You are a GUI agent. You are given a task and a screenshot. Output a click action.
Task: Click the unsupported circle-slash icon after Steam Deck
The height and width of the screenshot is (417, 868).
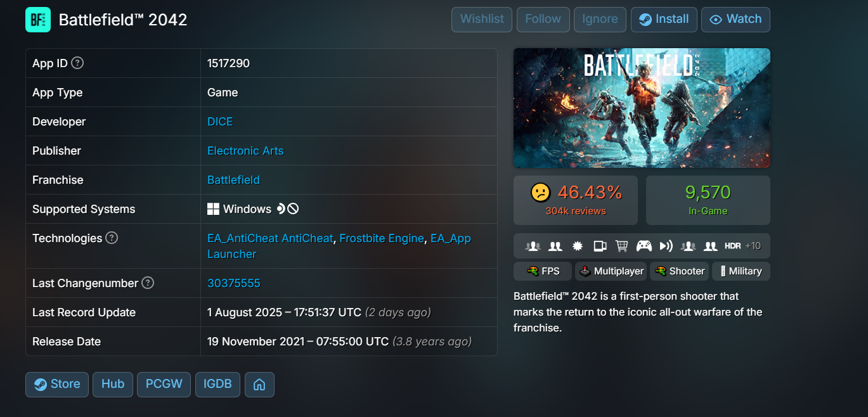tap(293, 208)
